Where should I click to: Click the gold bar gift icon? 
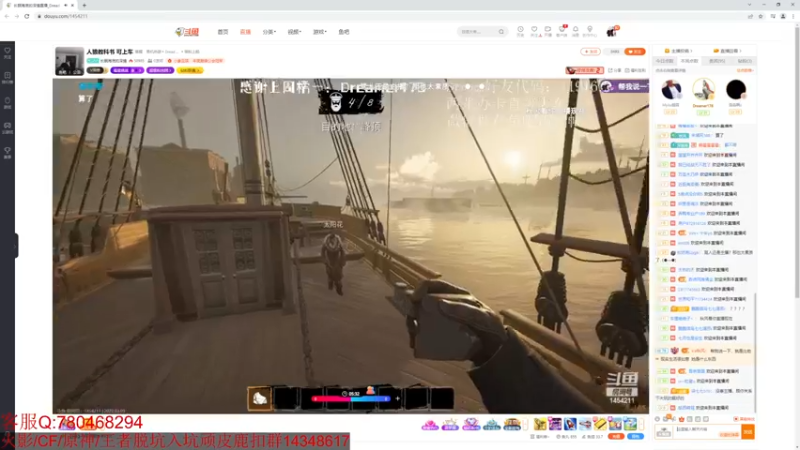coord(600,424)
